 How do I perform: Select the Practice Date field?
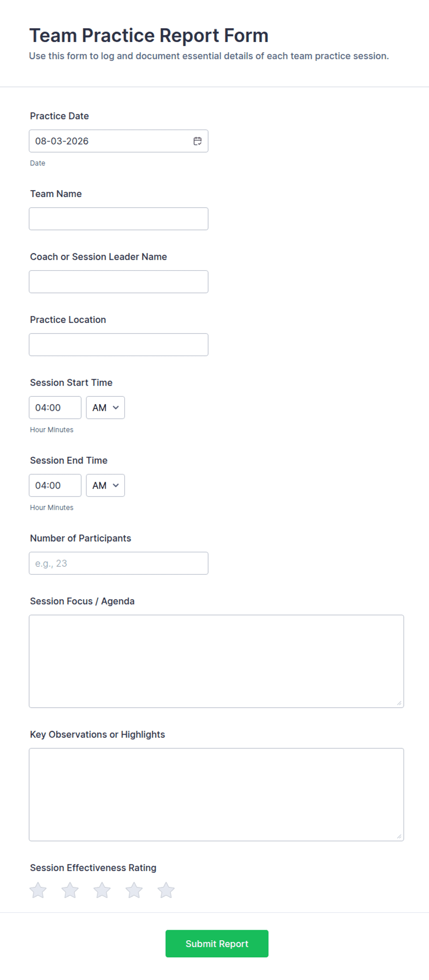pos(119,141)
